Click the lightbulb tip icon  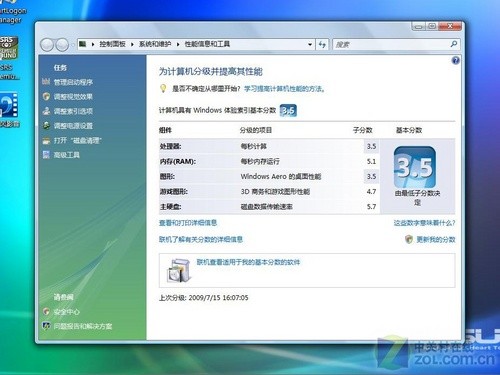pyautogui.click(x=163, y=88)
